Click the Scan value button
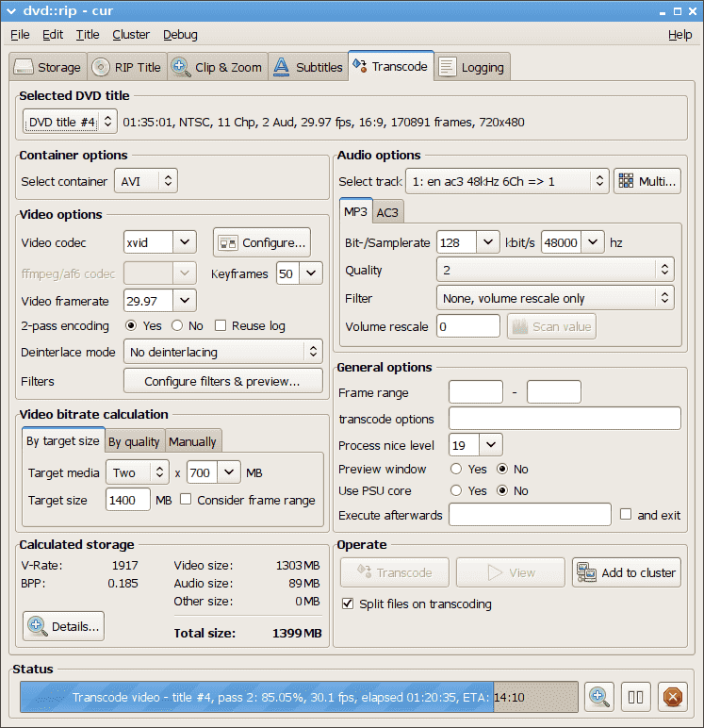The image size is (704, 728). (551, 326)
